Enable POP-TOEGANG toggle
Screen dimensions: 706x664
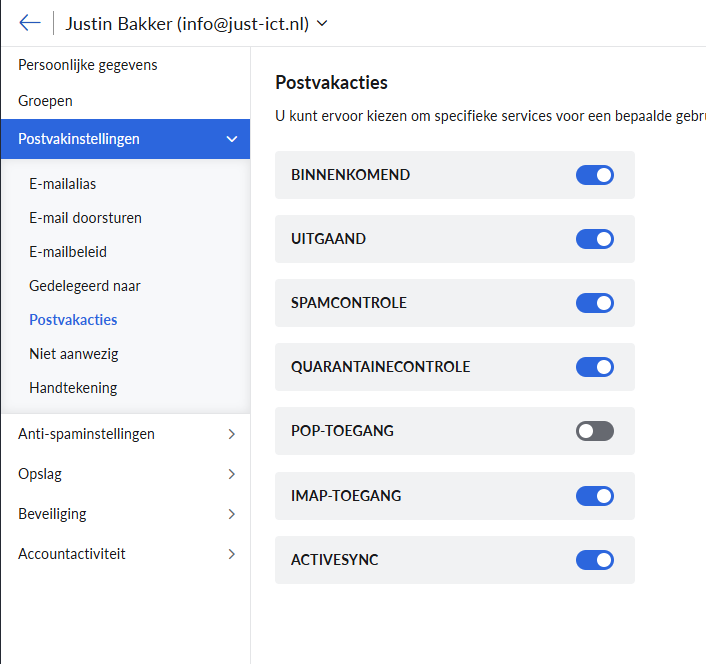coord(594,431)
